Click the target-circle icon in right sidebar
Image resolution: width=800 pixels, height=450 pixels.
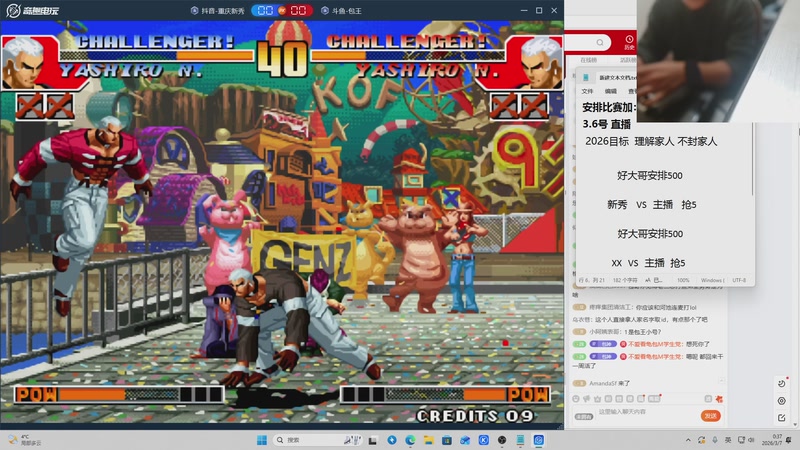(782, 401)
